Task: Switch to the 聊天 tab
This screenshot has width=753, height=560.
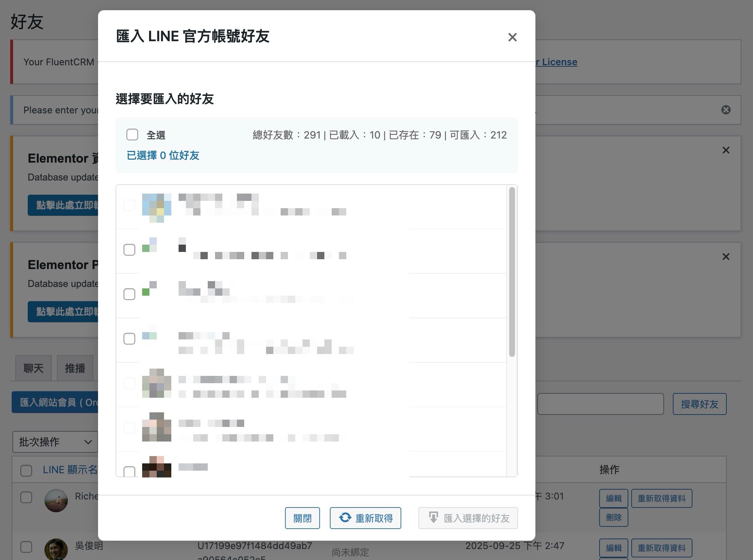Action: (x=34, y=368)
